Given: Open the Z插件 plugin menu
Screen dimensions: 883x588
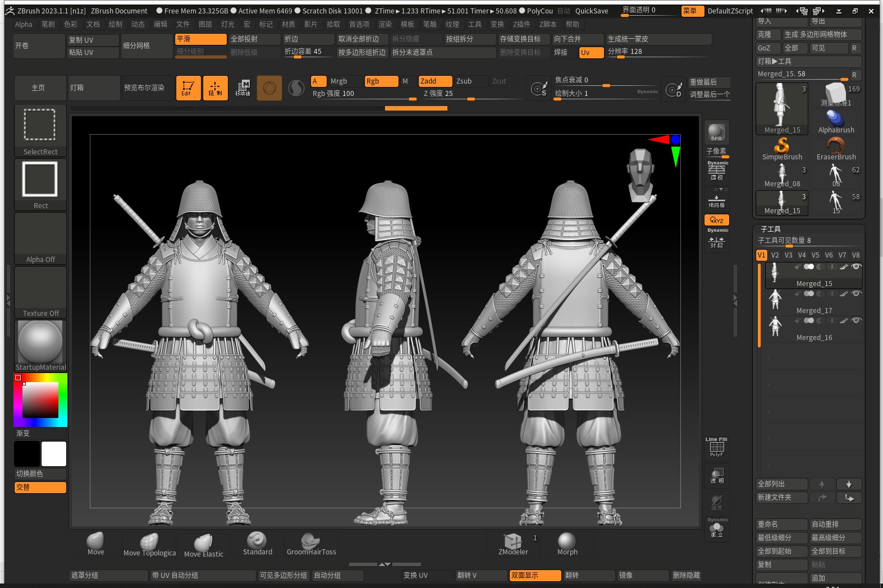Looking at the screenshot, I should pyautogui.click(x=521, y=24).
